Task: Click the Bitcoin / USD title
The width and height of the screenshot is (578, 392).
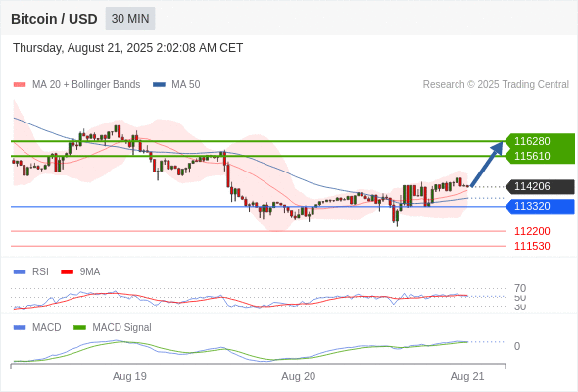Action: 54,19
